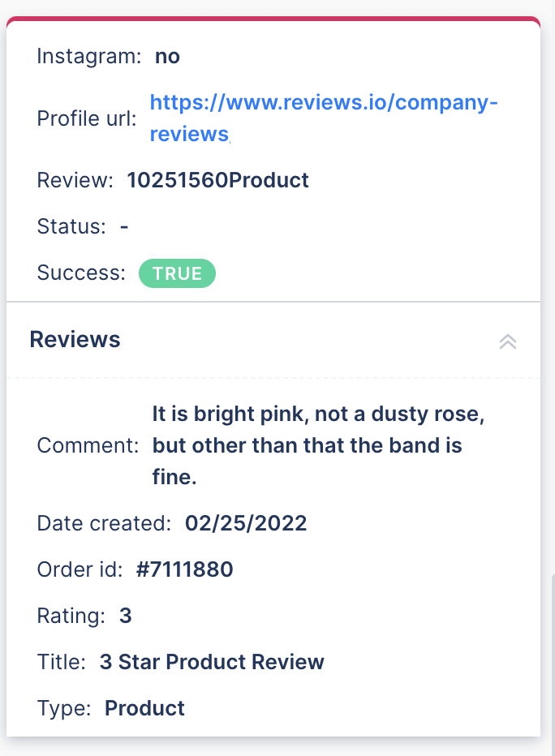
Task: Click the Status dash value
Action: [124, 226]
